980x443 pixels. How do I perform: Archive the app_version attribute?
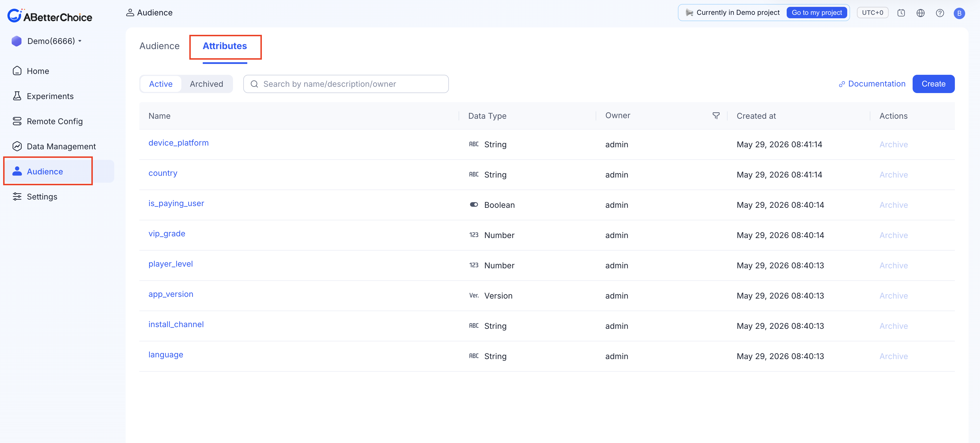[893, 295]
